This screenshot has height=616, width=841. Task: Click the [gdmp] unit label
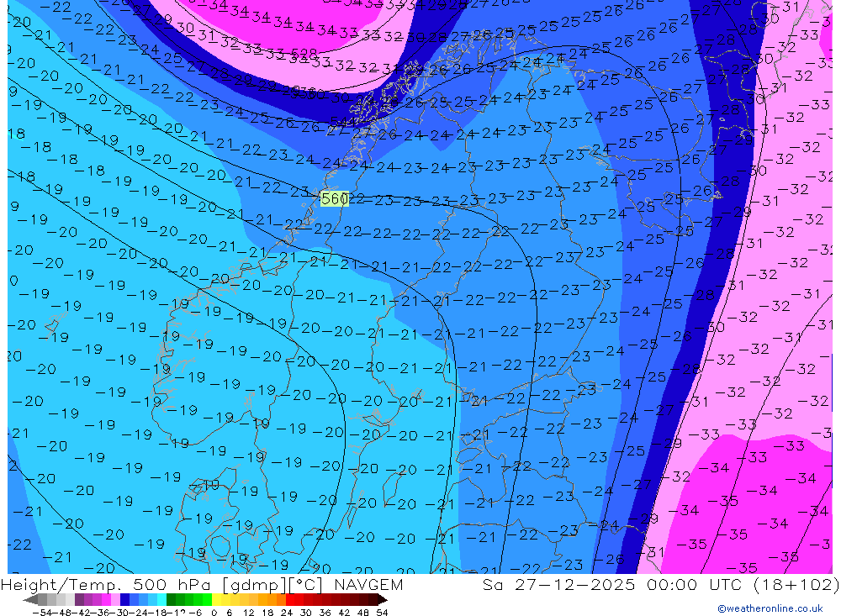point(254,584)
